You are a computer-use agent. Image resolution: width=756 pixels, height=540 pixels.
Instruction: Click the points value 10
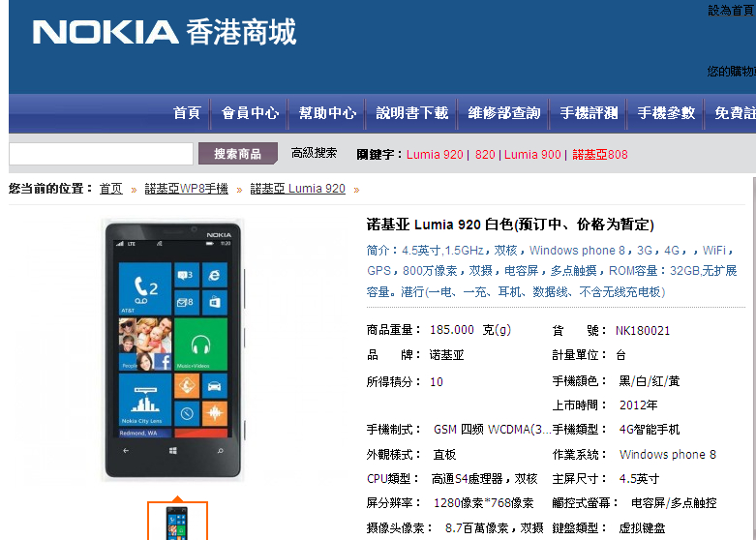(x=437, y=382)
